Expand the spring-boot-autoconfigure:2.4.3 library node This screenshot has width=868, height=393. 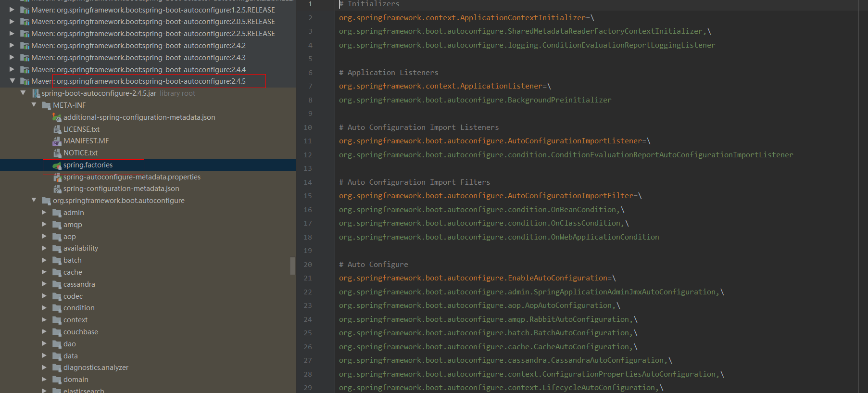click(x=12, y=57)
